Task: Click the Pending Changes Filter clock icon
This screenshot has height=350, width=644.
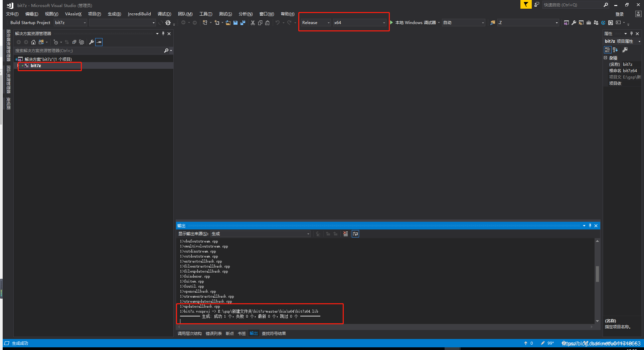Action: click(56, 42)
